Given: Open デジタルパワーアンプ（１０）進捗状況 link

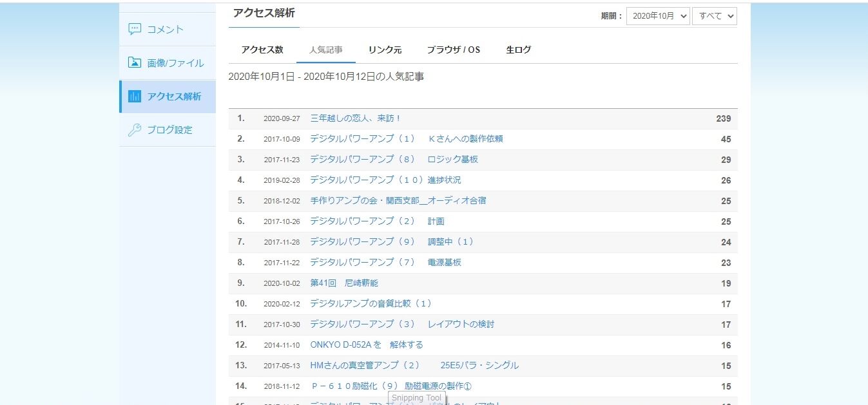Looking at the screenshot, I should click(x=385, y=180).
